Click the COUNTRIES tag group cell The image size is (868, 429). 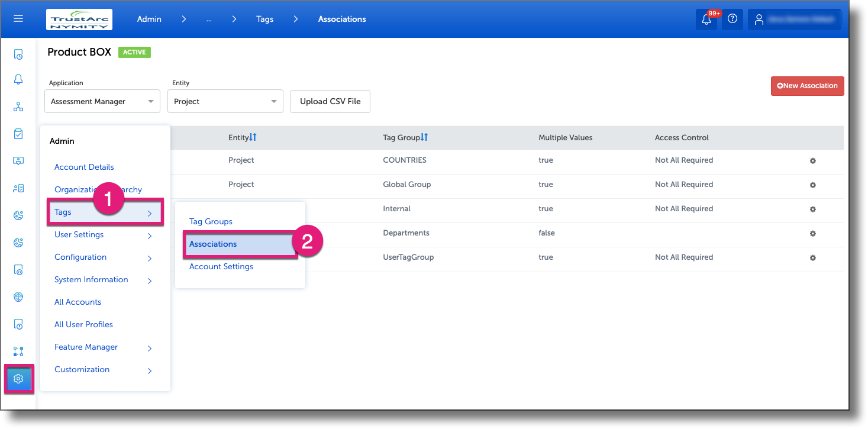[x=405, y=160]
